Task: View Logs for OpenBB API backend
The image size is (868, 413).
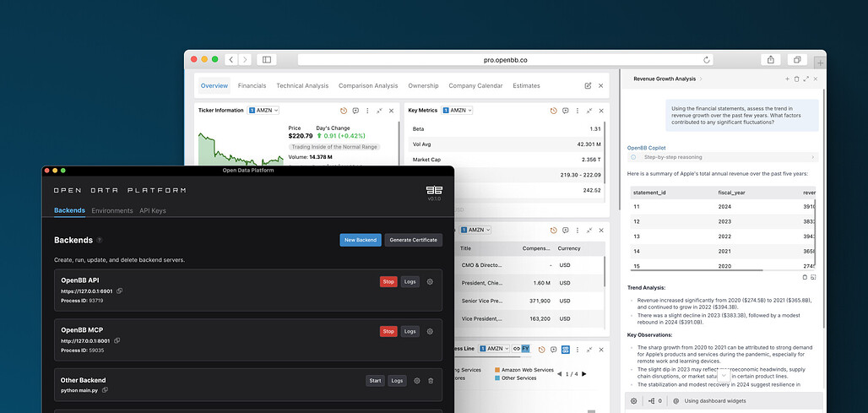Action: [410, 282]
